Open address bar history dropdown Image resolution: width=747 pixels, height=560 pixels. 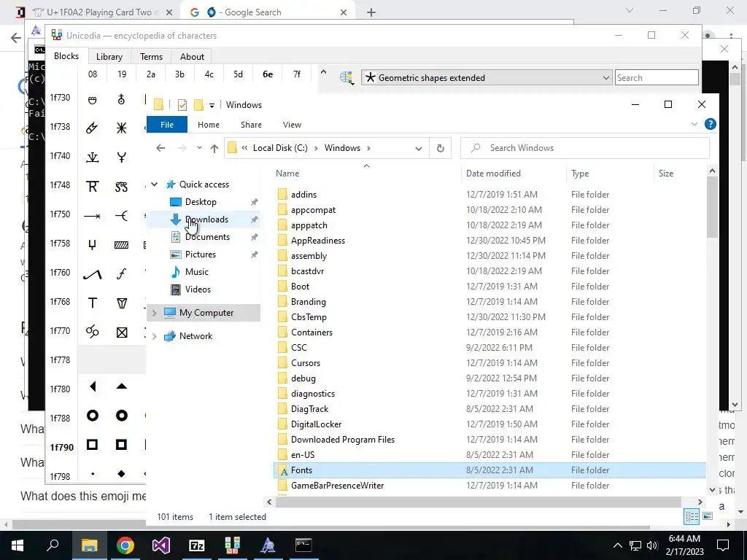[418, 149]
